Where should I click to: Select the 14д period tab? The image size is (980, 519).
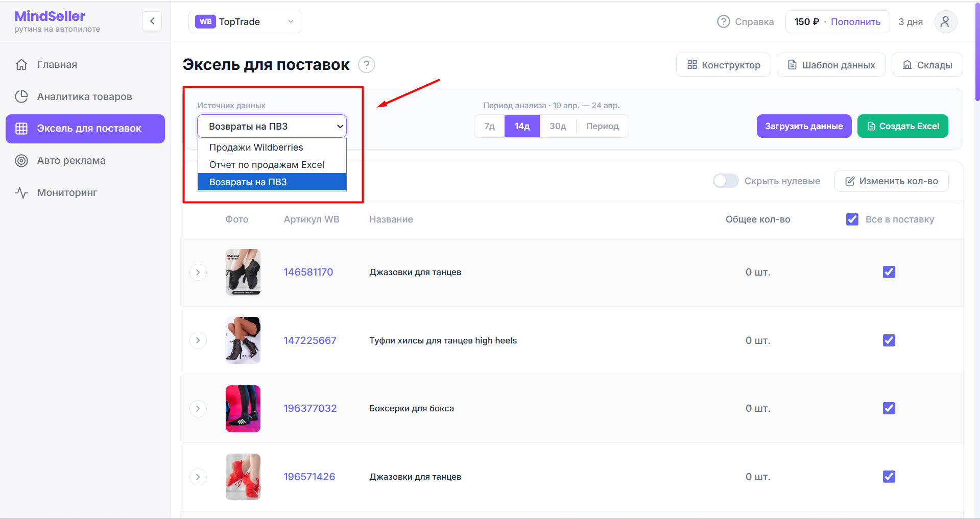[522, 126]
